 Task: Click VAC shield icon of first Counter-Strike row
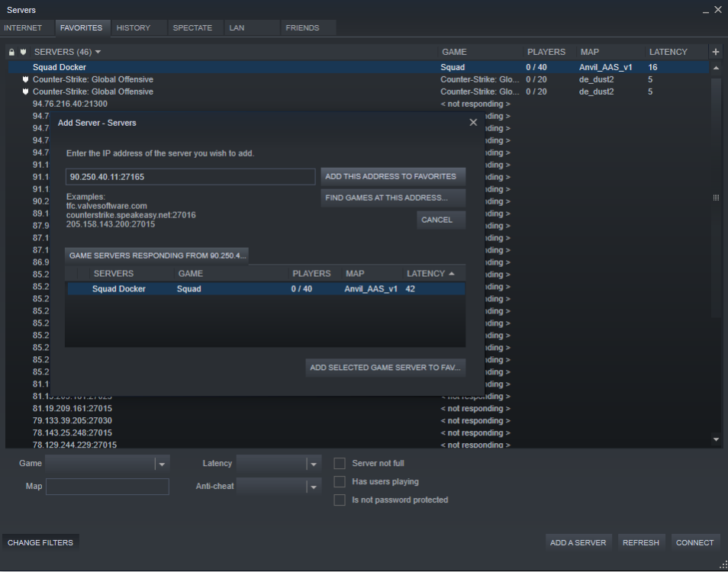25,79
